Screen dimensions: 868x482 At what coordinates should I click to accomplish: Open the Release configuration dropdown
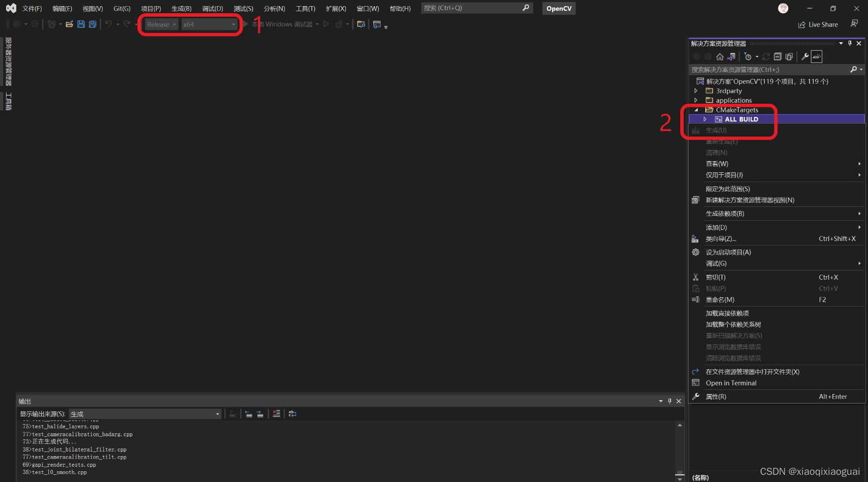tap(173, 24)
